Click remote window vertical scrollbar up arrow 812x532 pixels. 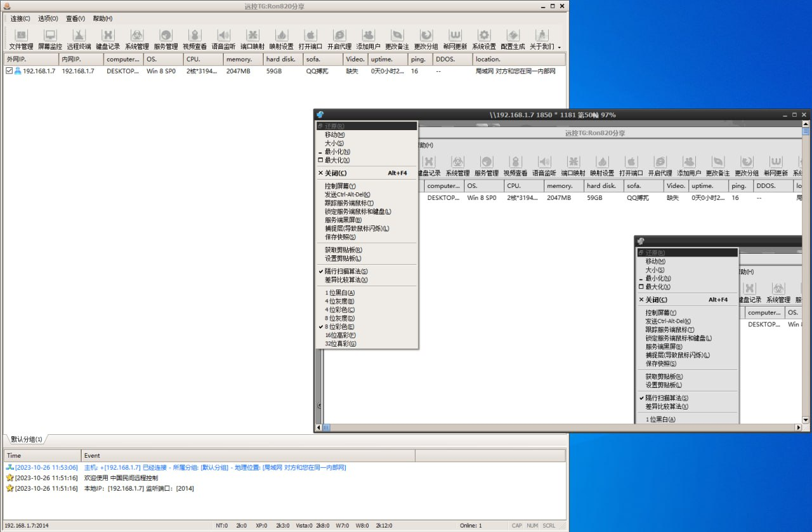click(806, 124)
